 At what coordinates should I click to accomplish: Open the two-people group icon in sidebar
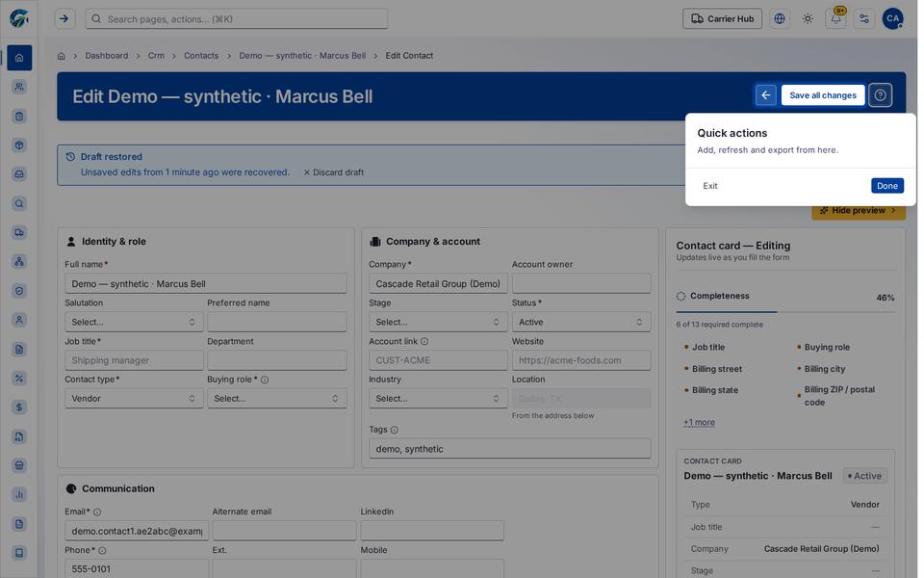click(x=19, y=87)
